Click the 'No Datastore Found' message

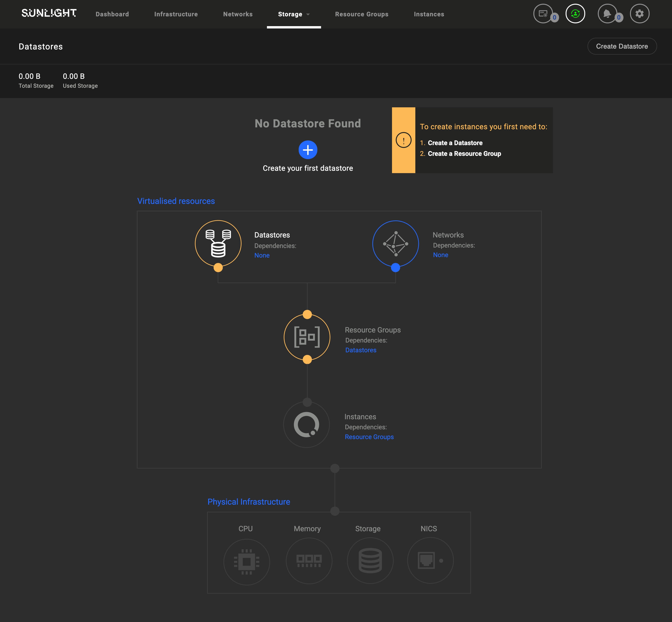point(308,123)
